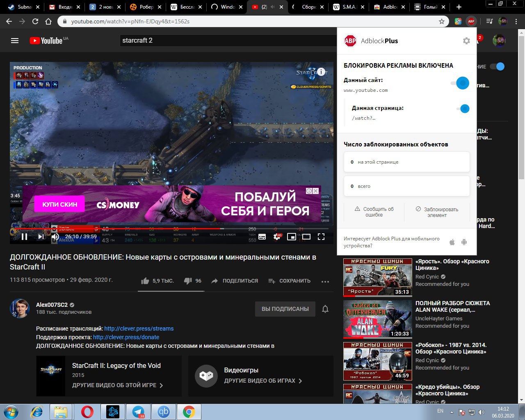525x420 pixels.
Task: Open more actions three-dot menu
Action: [x=325, y=281]
